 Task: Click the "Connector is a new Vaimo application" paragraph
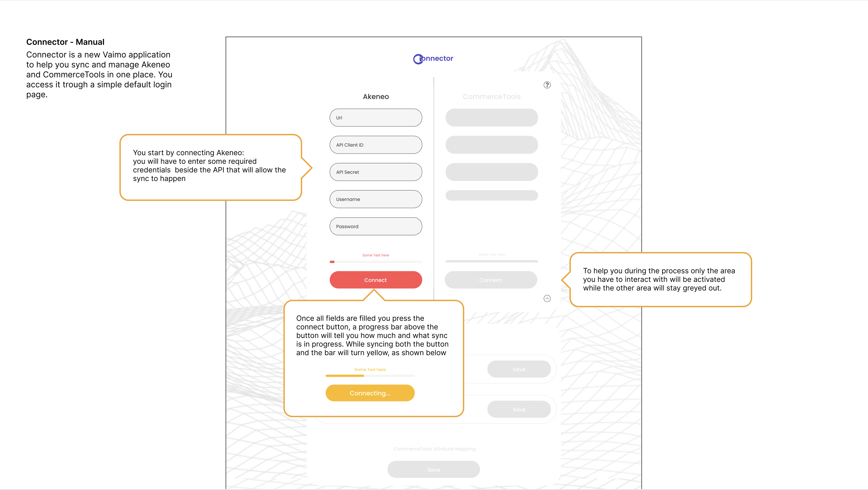click(99, 74)
